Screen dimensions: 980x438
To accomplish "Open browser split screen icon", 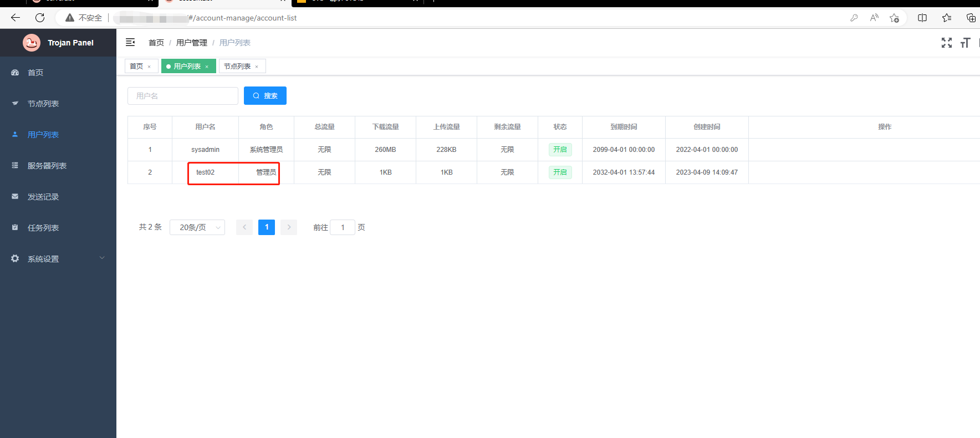I will coord(922,18).
